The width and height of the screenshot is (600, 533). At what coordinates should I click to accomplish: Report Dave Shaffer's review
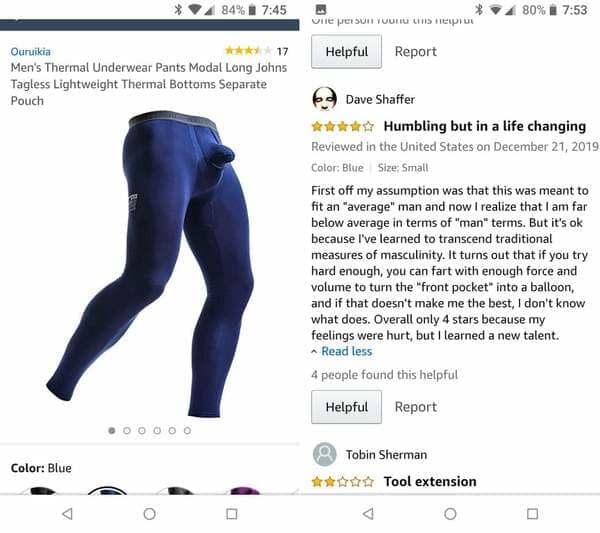pyautogui.click(x=416, y=407)
